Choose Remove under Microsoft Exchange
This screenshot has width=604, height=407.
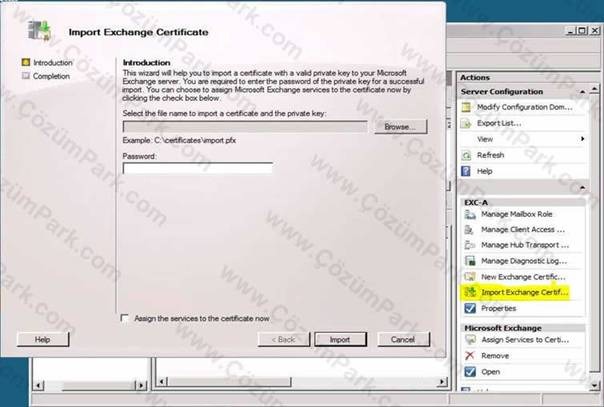click(495, 356)
